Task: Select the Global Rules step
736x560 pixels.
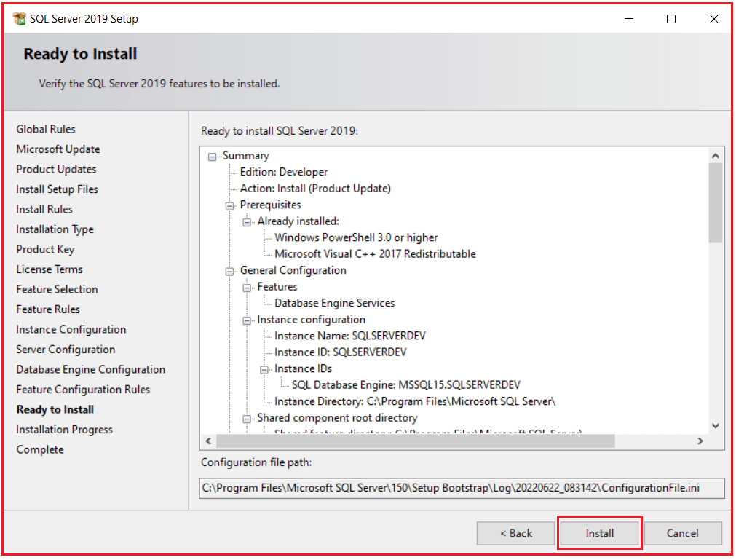Action: coord(46,129)
